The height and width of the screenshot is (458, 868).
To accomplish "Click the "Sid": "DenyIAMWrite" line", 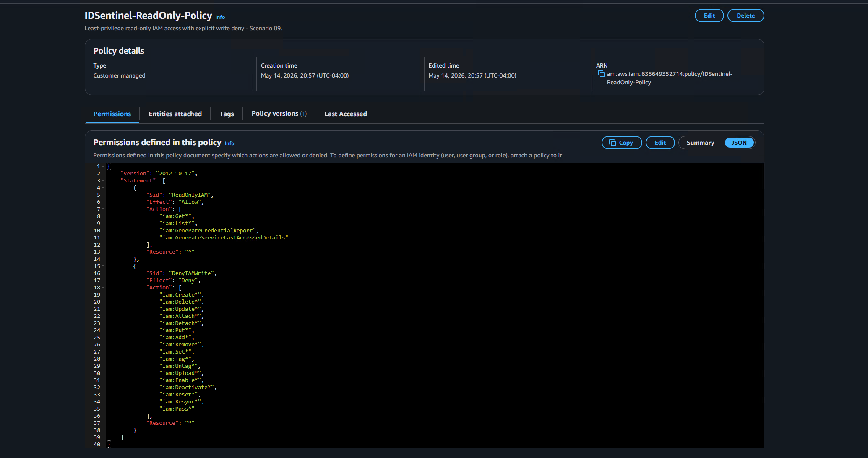I will click(x=182, y=273).
